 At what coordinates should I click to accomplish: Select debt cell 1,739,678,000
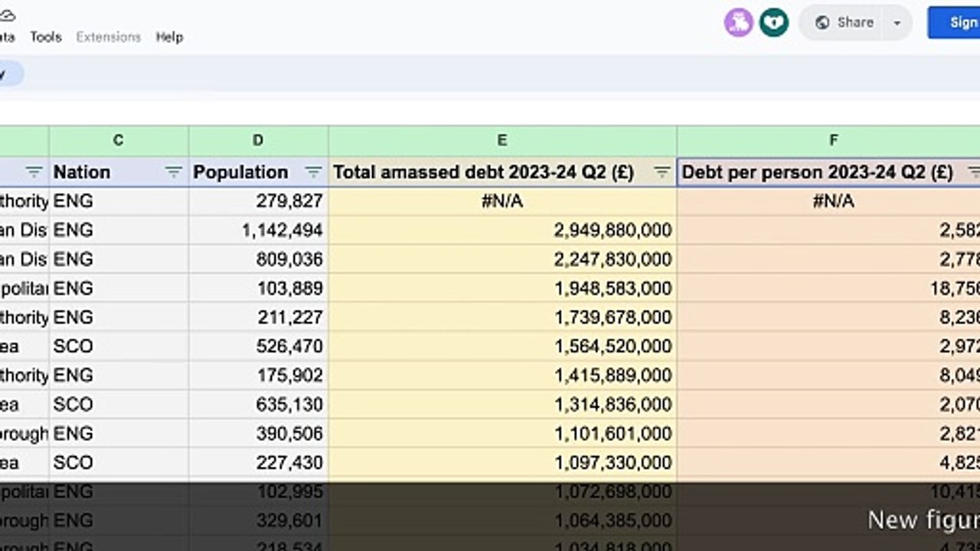click(502, 318)
